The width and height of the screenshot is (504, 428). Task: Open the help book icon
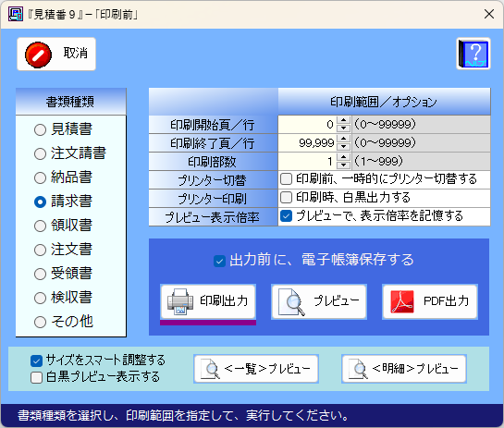(x=473, y=54)
